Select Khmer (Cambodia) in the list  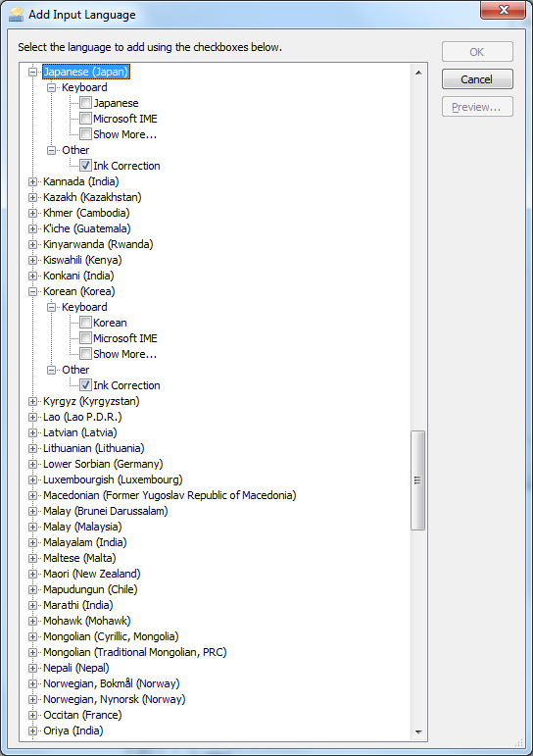tap(86, 213)
